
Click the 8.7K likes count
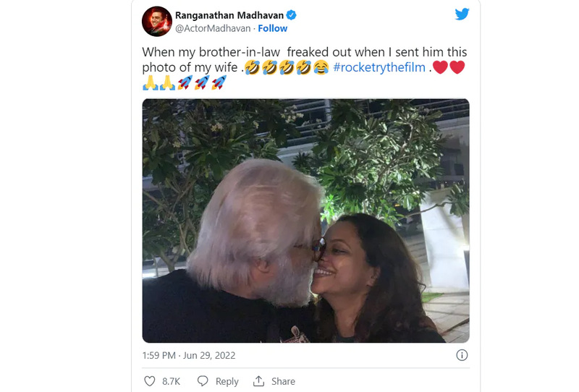click(172, 381)
